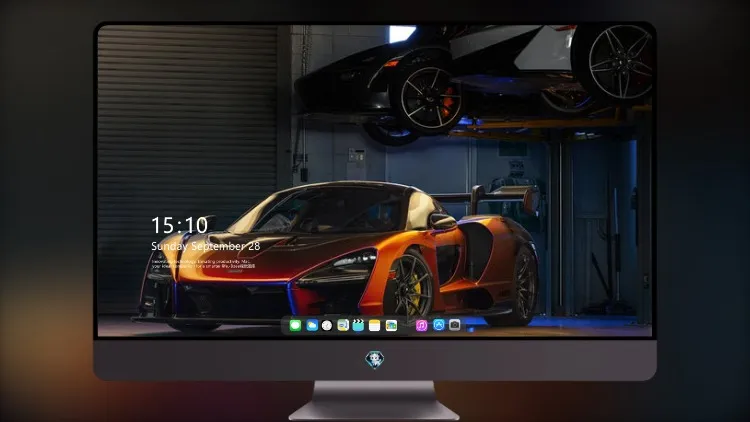The width and height of the screenshot is (750, 422).
Task: Open the Weather app in dock
Action: (x=312, y=326)
